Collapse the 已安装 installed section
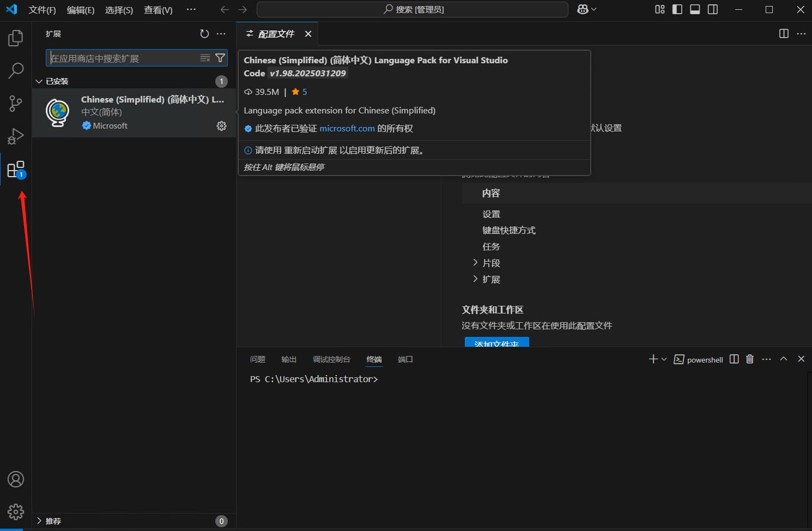The width and height of the screenshot is (812, 531). [39, 81]
